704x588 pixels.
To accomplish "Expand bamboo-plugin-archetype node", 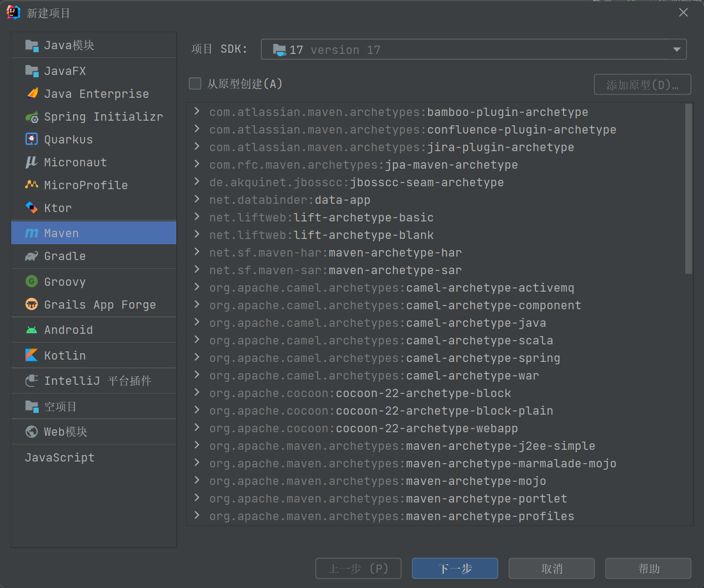I will click(x=197, y=111).
